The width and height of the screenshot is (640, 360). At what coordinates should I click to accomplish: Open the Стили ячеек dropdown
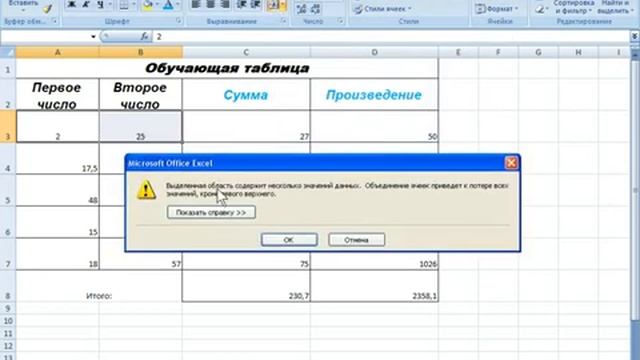(382, 9)
